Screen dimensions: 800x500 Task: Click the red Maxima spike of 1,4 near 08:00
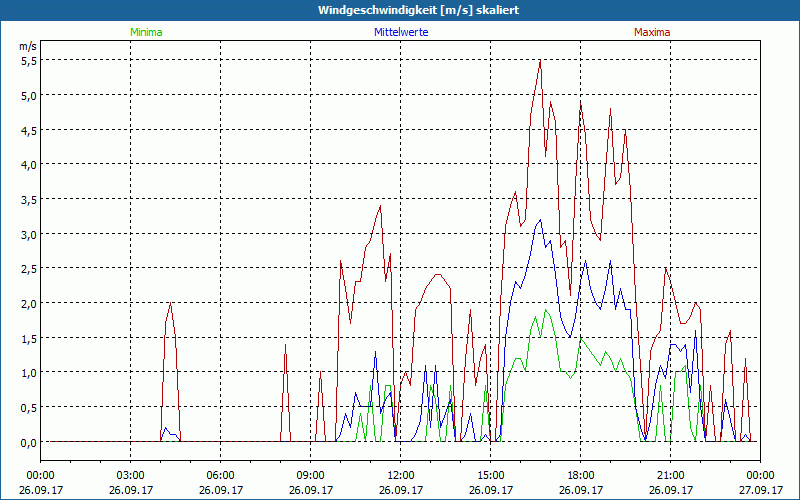click(286, 393)
